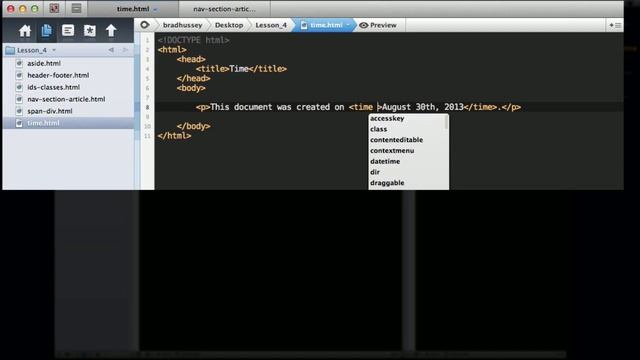Click the ids-classes.html file icon
Image resolution: width=640 pixels, height=360 pixels.
pos(19,87)
